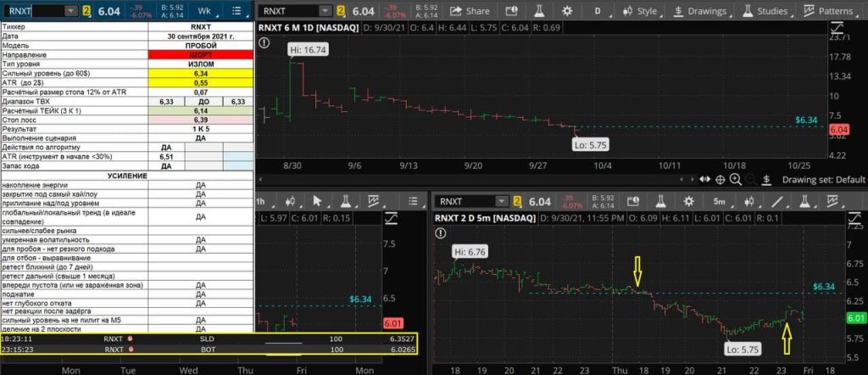Image resolution: width=868 pixels, height=375 pixels.
Task: Open the studies flask icon beside 5m chart's trendline tool
Action: [x=805, y=201]
